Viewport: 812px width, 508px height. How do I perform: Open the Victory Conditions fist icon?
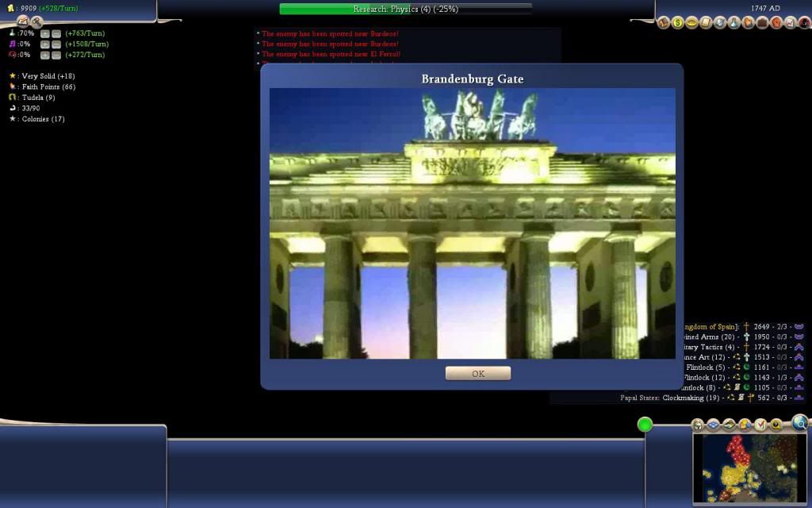[x=775, y=24]
